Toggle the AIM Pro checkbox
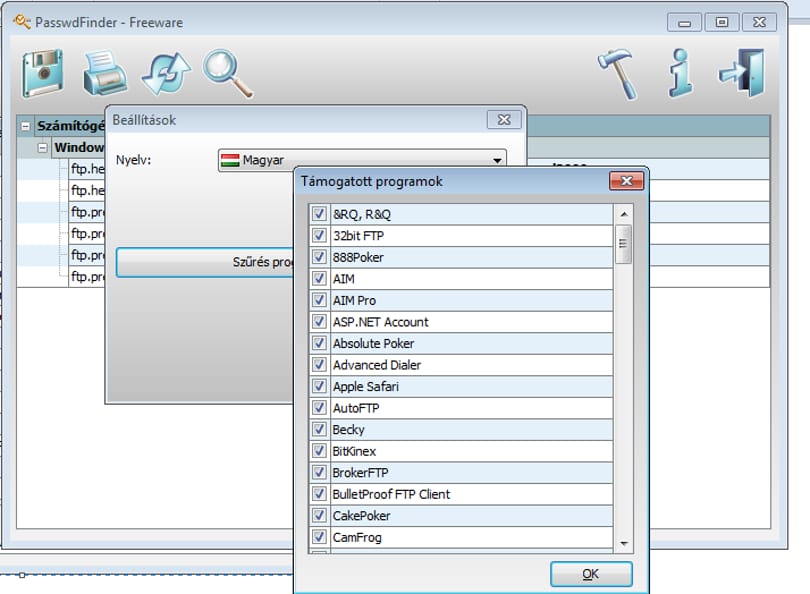 coord(319,300)
